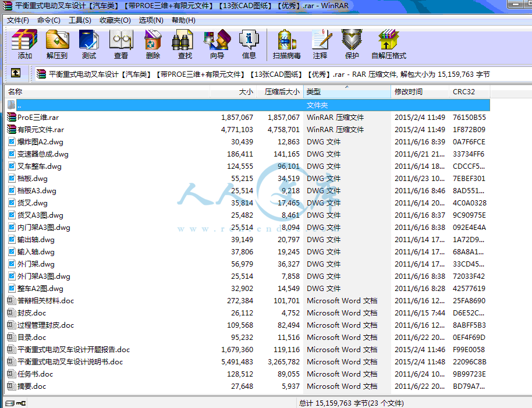
Task: Open the 工具(S) menu
Action: [x=80, y=20]
